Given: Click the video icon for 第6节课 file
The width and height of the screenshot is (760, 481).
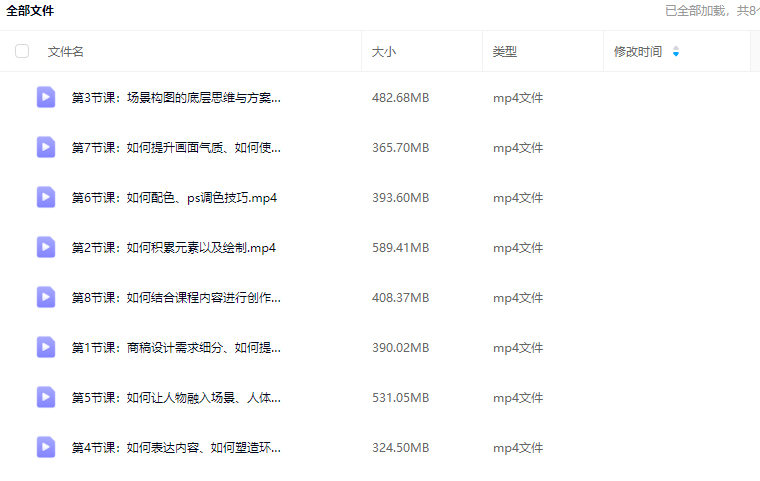Looking at the screenshot, I should 46,197.
